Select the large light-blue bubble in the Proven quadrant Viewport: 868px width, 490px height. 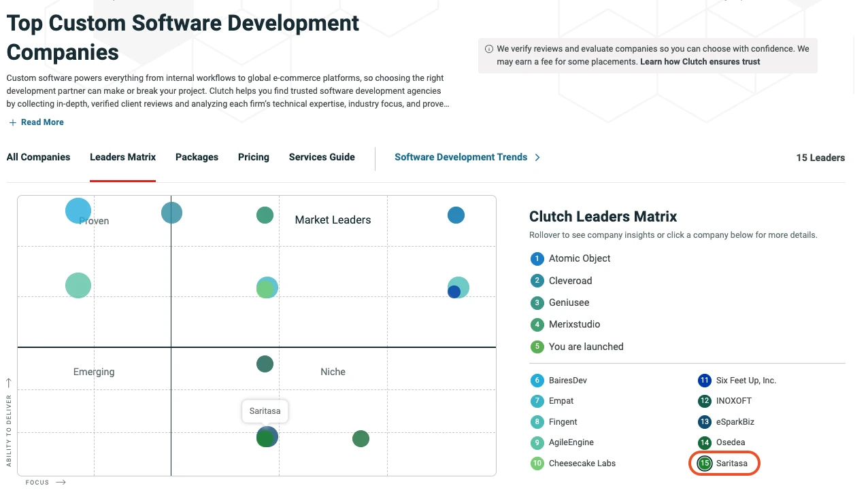78,210
